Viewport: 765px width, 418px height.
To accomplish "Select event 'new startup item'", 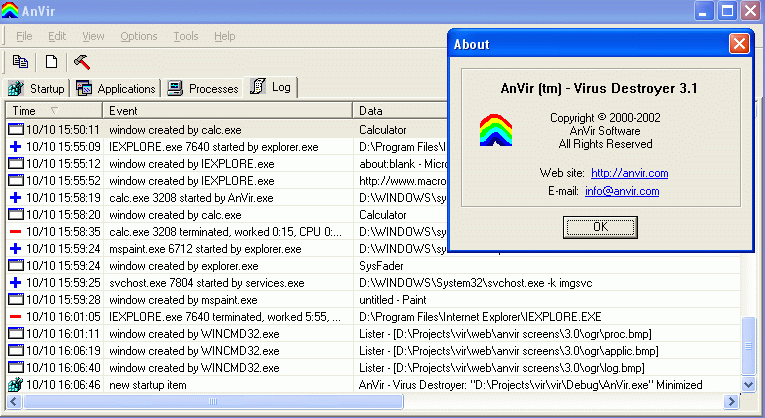I will tap(148, 385).
